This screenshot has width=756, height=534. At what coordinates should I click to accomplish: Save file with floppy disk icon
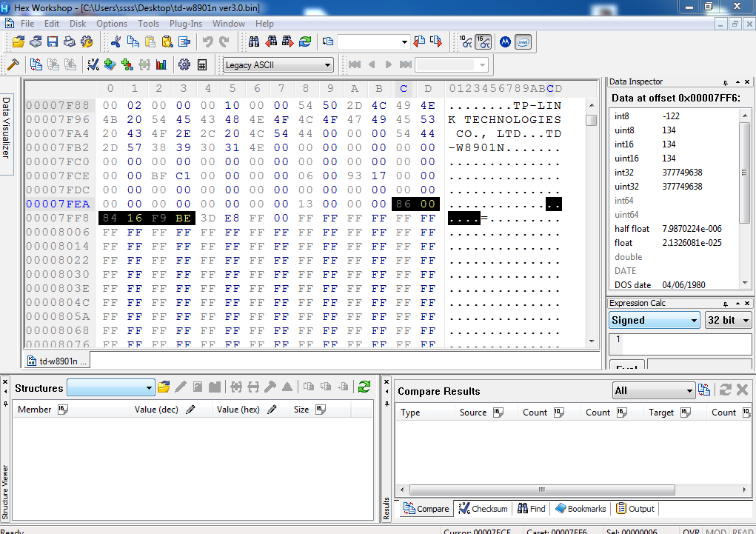tap(53, 42)
